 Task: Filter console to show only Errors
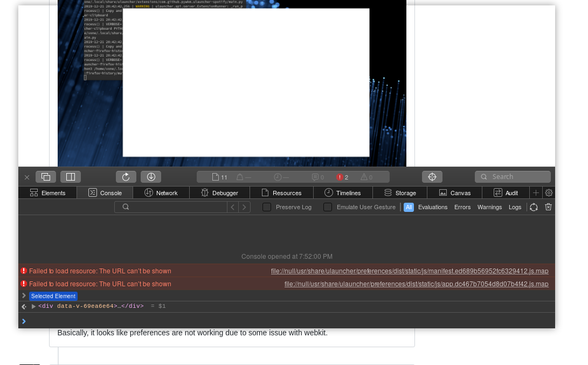tap(462, 207)
